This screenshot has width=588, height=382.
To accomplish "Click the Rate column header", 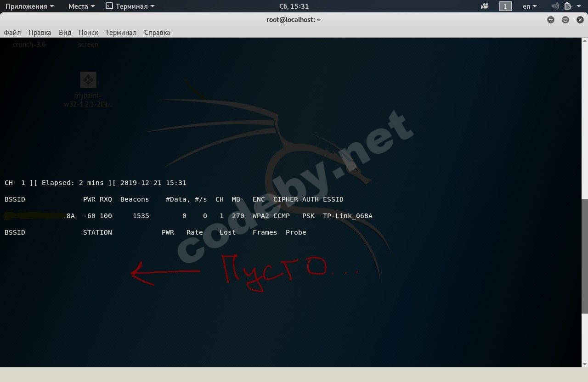I will pyautogui.click(x=195, y=232).
